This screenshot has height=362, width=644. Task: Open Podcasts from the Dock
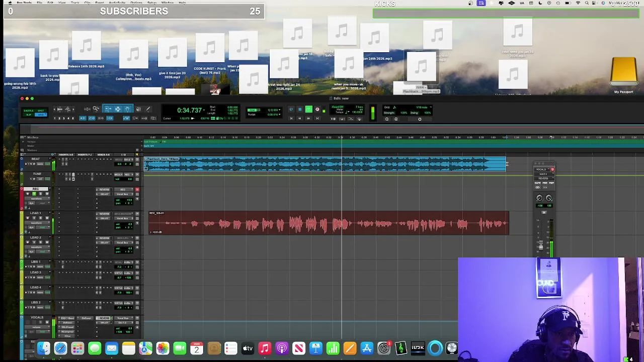(x=282, y=348)
